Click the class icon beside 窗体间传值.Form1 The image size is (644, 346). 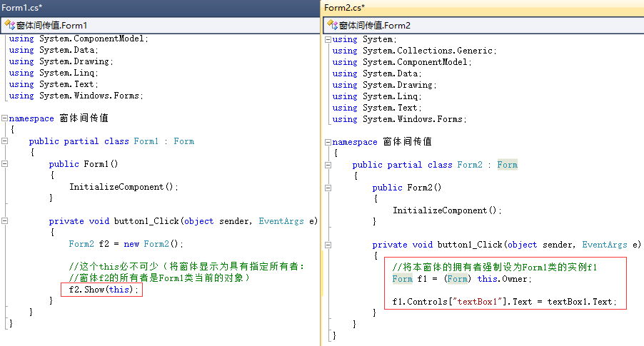pos(10,25)
